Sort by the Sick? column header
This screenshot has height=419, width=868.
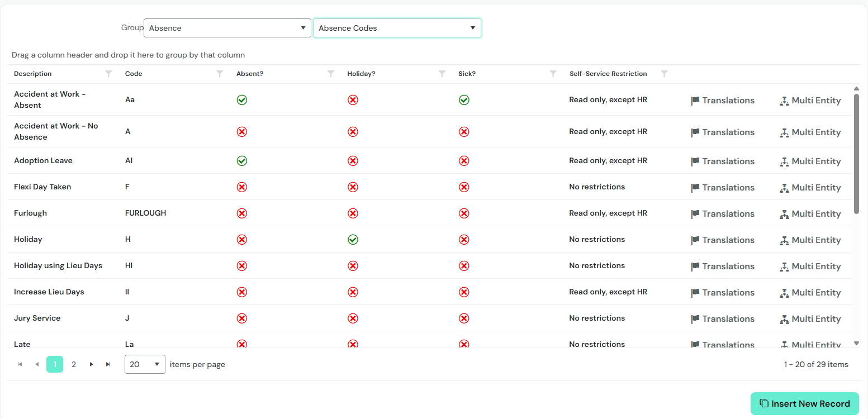pos(467,74)
